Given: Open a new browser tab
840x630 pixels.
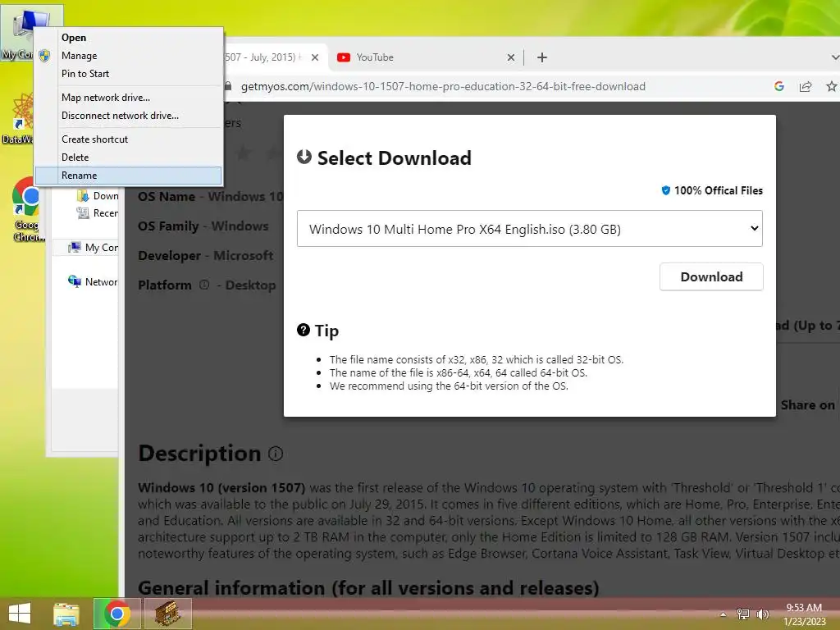Looking at the screenshot, I should (x=542, y=57).
